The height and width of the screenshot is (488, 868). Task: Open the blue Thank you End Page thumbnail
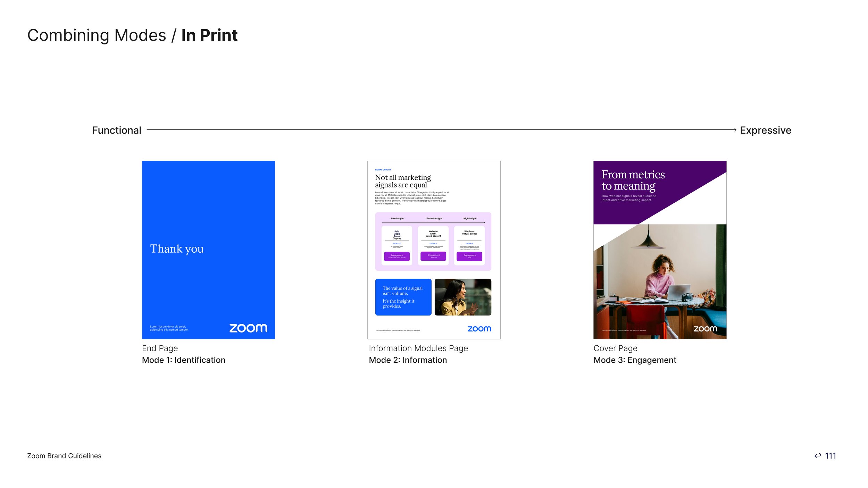pos(208,250)
